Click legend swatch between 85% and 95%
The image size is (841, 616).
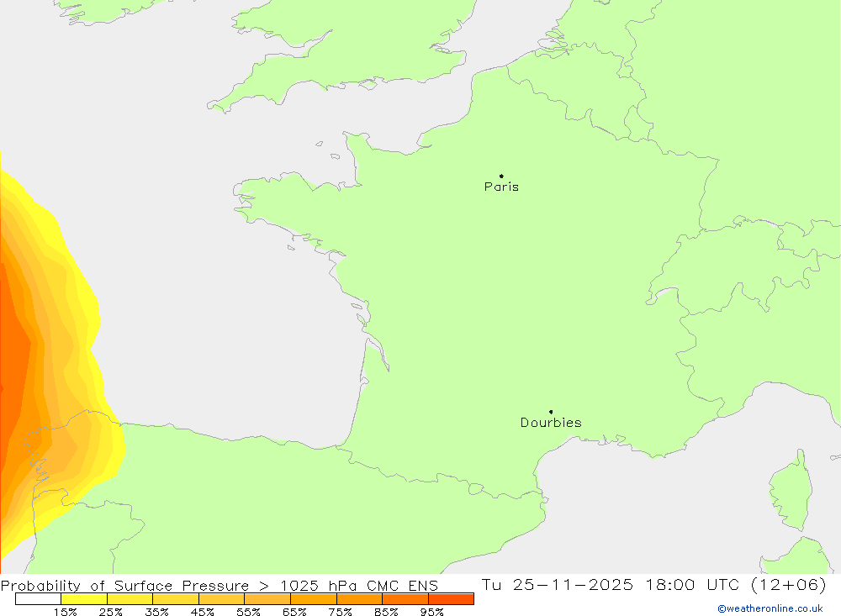pos(405,599)
